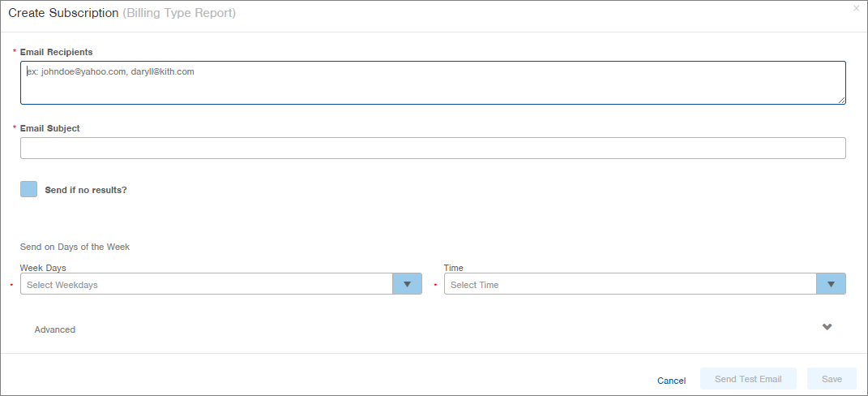Click the Email Subject field label

click(49, 128)
